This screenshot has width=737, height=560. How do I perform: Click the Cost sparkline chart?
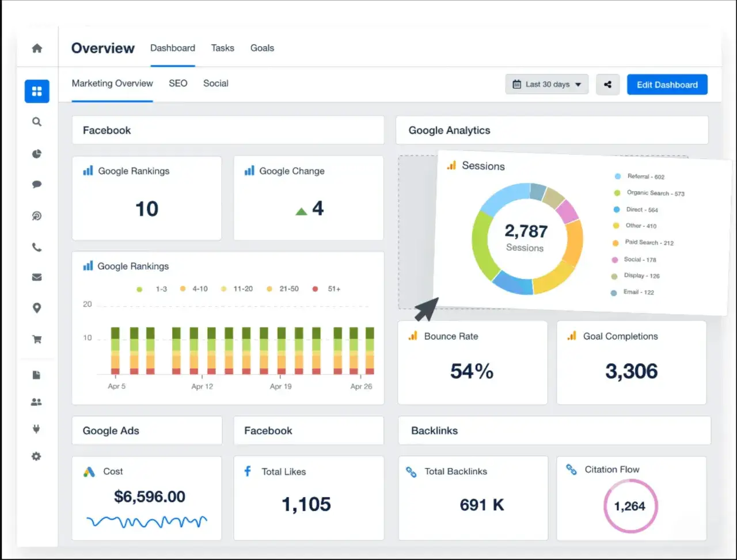147,521
